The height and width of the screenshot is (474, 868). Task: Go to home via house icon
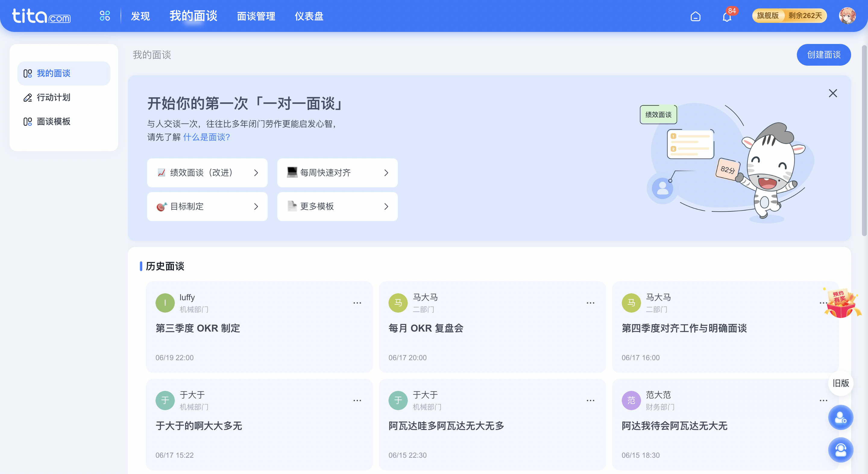tap(695, 16)
